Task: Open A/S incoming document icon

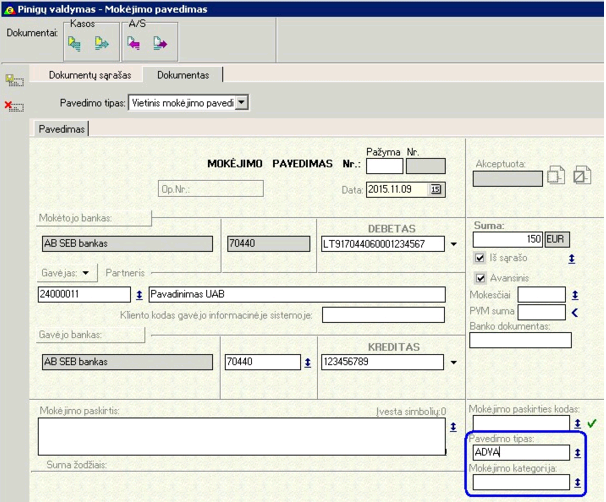Action: [x=134, y=43]
